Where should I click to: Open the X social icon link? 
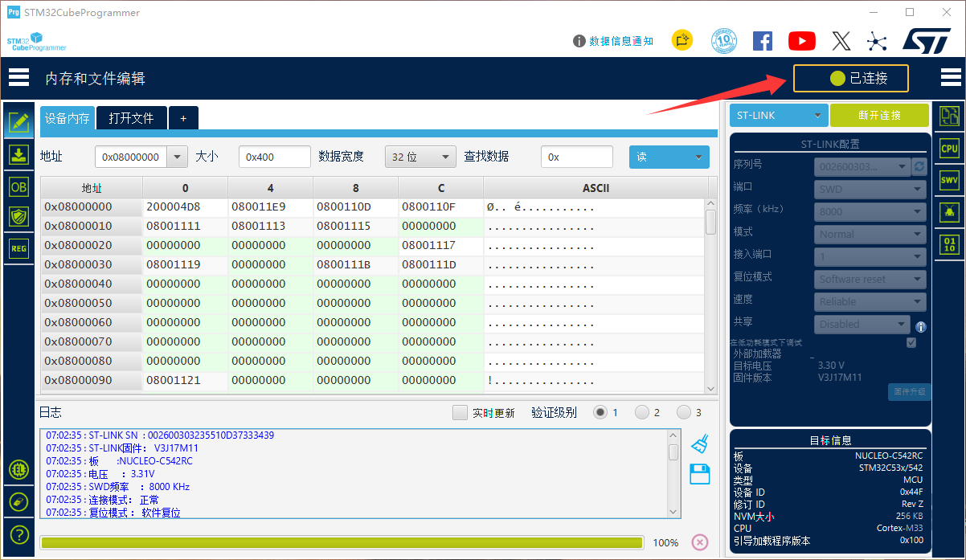click(x=841, y=41)
